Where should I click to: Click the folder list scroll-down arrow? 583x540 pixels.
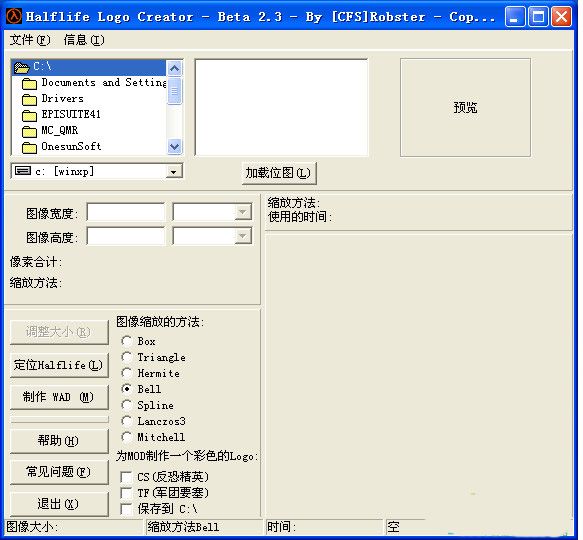point(174,147)
